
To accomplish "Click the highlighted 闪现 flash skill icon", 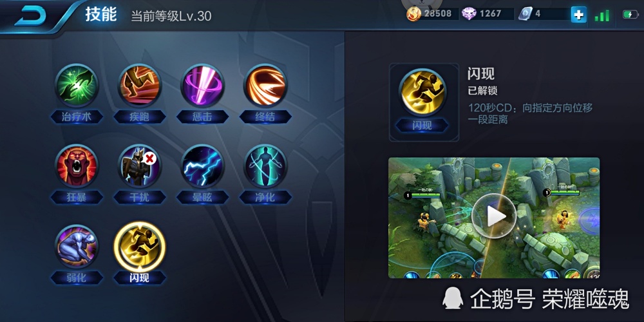I will [x=140, y=247].
